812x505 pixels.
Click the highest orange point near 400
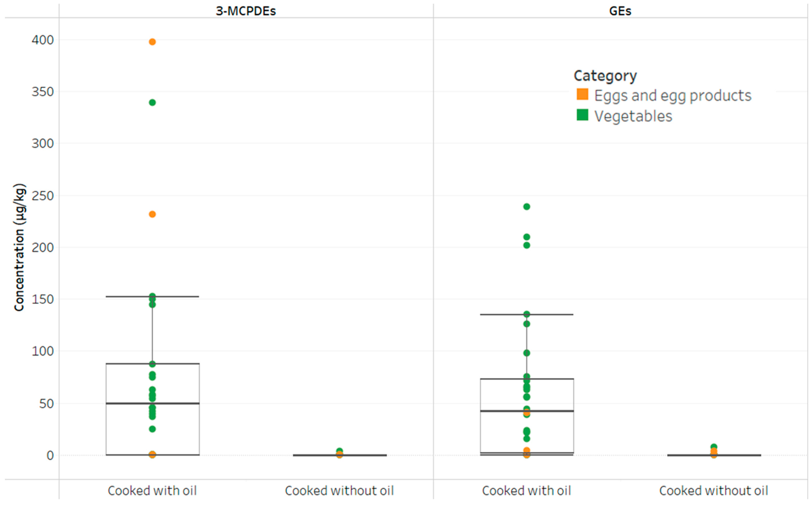(x=152, y=42)
